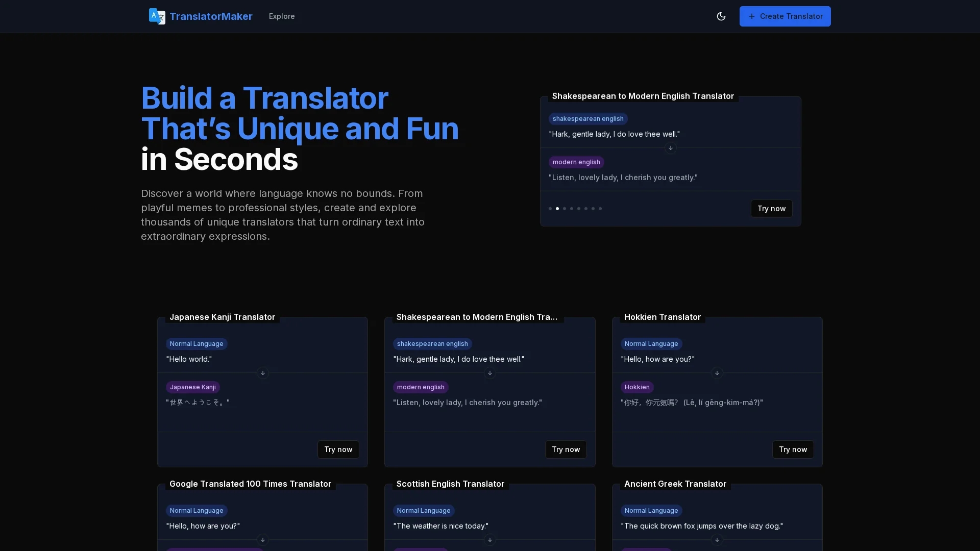Open the Hokkien Translator title
Screen dimensions: 980x551
point(662,317)
